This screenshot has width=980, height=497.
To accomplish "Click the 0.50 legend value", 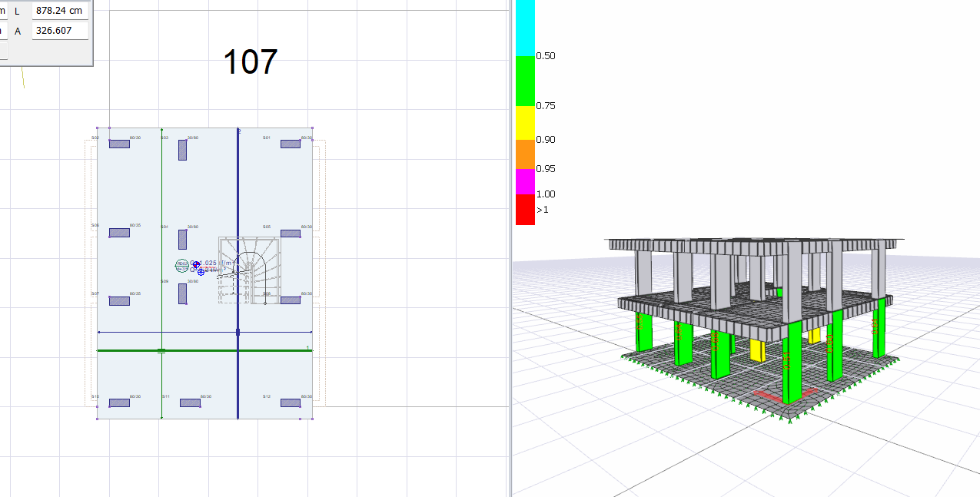I will 546,56.
